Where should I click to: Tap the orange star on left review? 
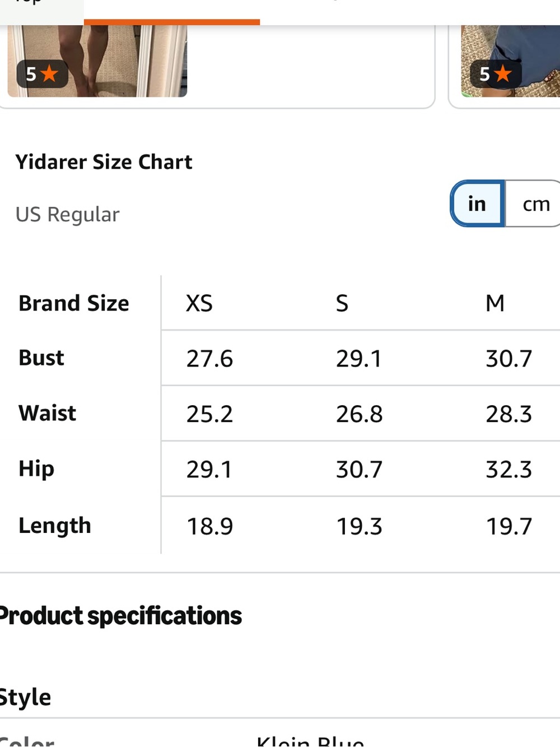[50, 73]
